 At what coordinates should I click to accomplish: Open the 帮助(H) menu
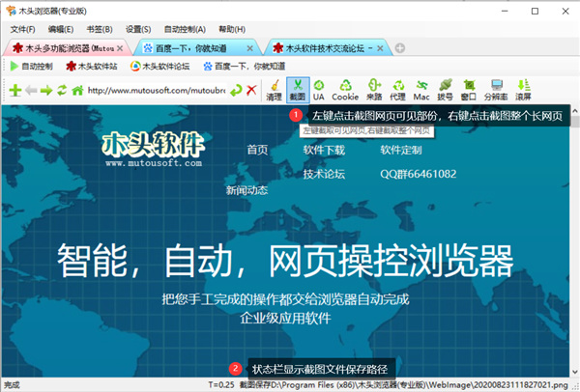pos(232,29)
